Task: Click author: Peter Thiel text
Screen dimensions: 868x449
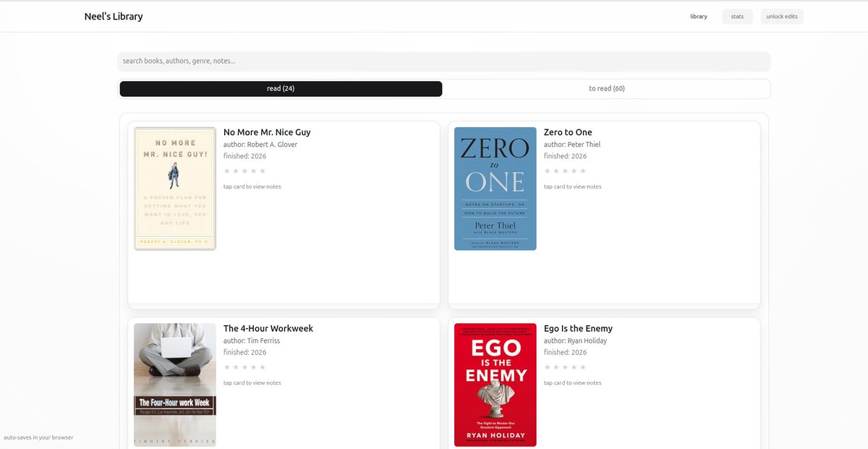Action: pyautogui.click(x=572, y=145)
